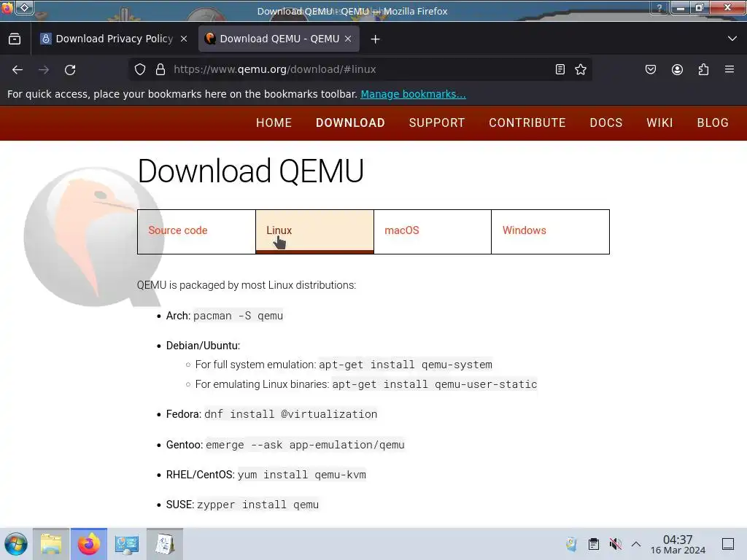Unmute the muted volume tray icon
This screenshot has width=747, height=560.
coord(615,544)
